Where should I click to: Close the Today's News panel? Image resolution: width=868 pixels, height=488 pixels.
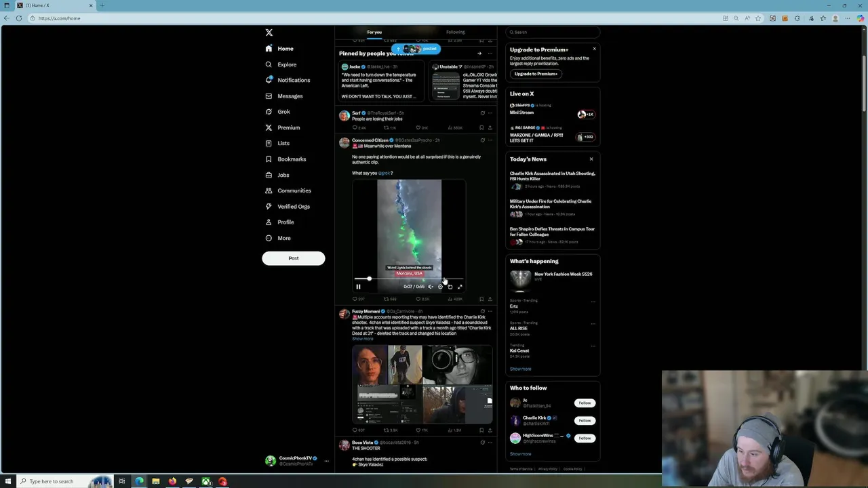coord(591,159)
